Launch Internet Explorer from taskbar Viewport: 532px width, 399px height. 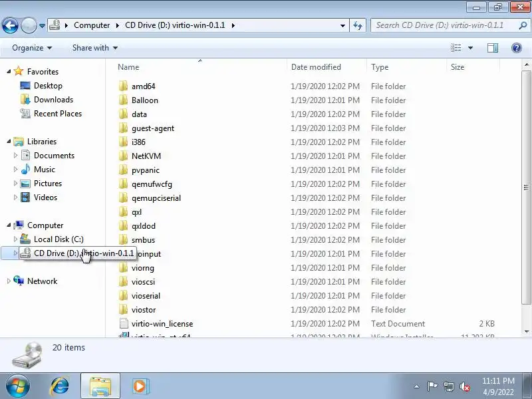click(x=60, y=386)
